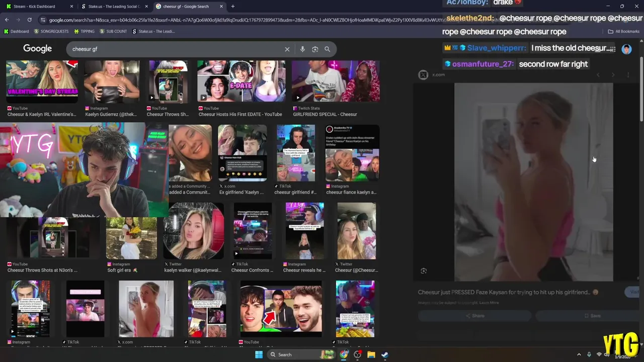This screenshot has height=362, width=644.
Task: Open three-dot options in preview panel
Action: point(628,75)
